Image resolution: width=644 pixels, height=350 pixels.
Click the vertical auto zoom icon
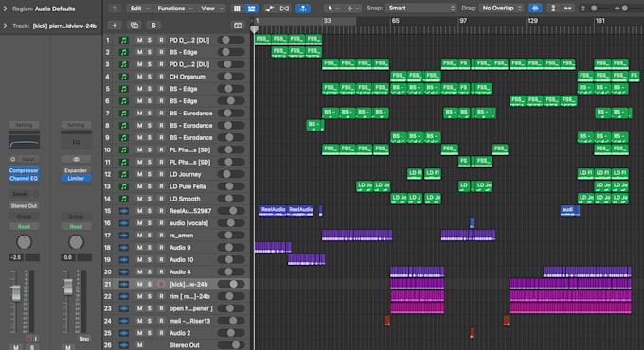point(553,9)
